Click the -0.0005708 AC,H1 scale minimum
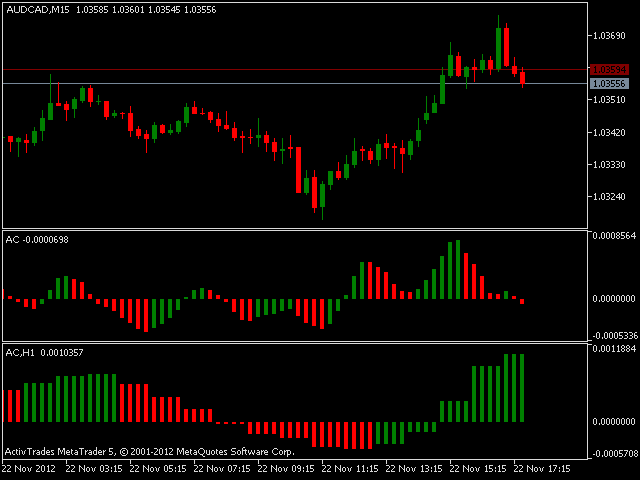This screenshot has width=640, height=480. point(614,454)
